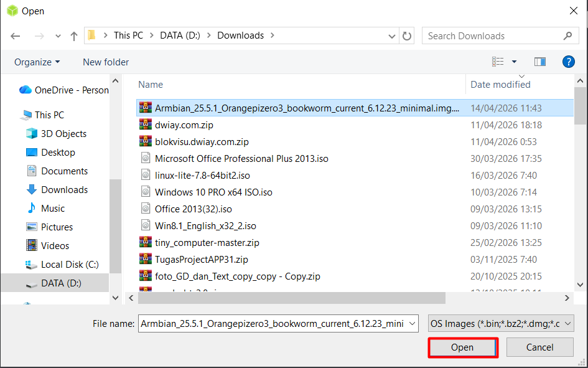588x368 pixels.
Task: Click the Up one level arrow
Action: point(73,36)
